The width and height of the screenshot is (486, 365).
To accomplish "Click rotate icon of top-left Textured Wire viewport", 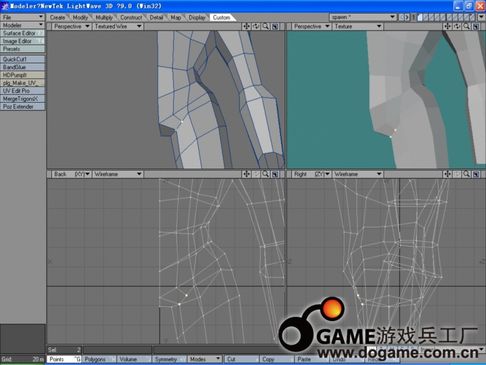I will click(256, 26).
